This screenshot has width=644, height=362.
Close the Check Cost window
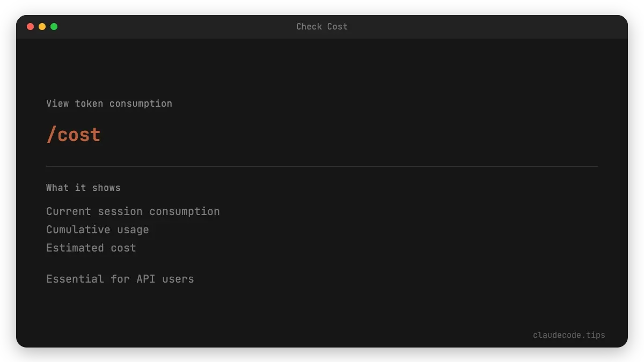(x=30, y=26)
